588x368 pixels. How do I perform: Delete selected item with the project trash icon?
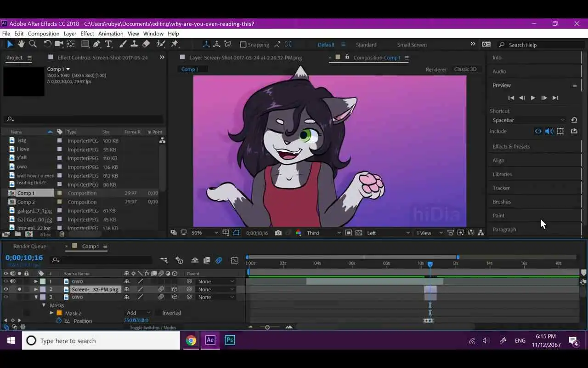tap(62, 234)
